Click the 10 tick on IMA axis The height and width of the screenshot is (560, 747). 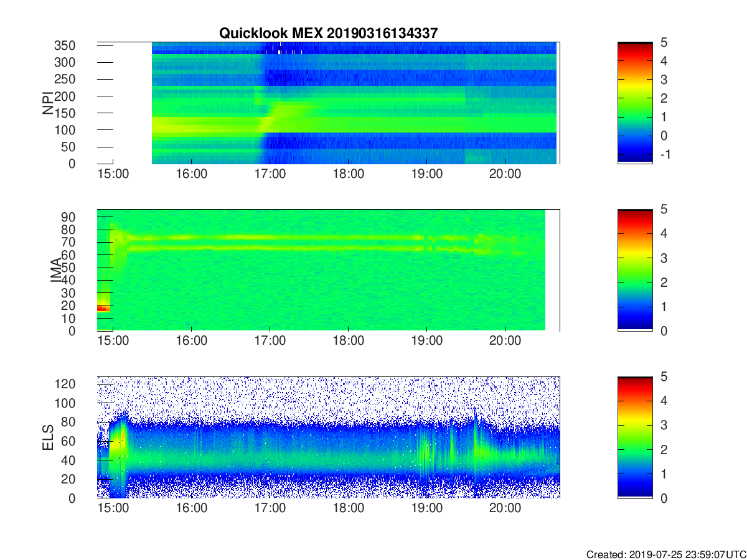click(68, 318)
